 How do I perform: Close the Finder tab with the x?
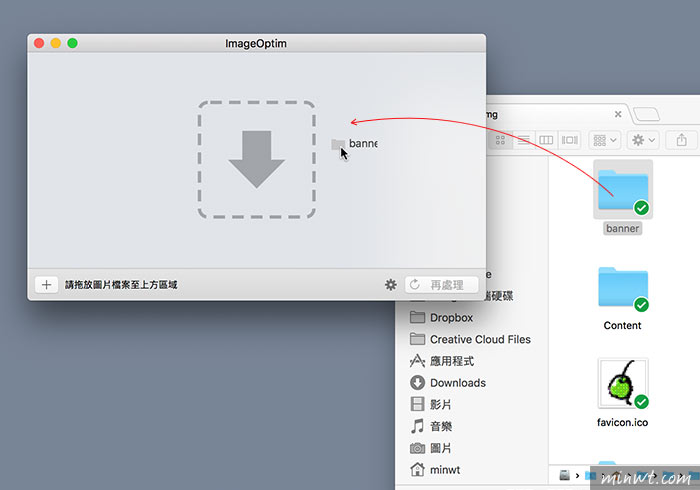point(618,114)
